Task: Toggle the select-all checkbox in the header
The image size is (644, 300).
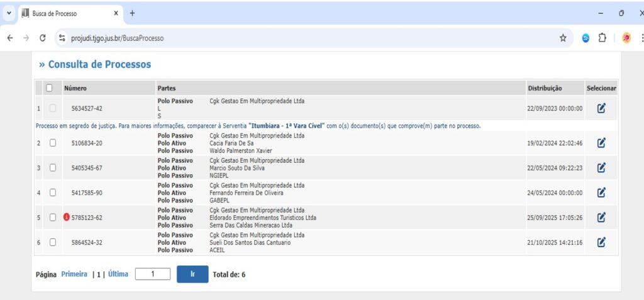Action: point(50,88)
